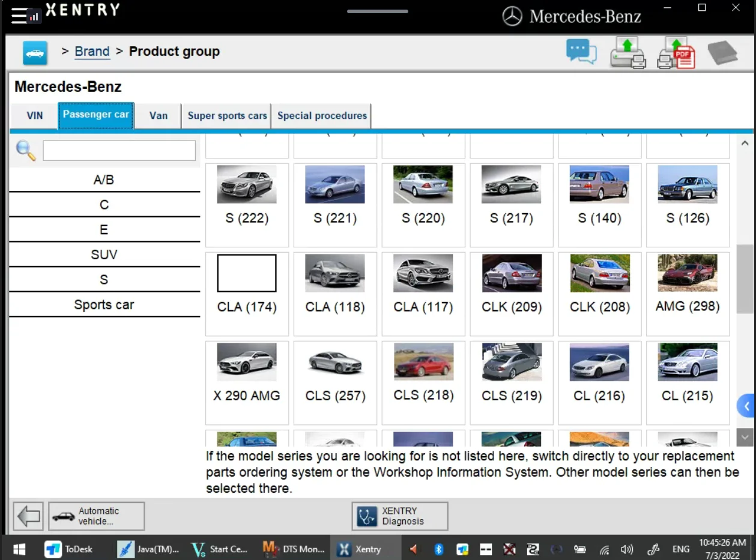756x560 pixels.
Task: Click the volume speaker tray icon
Action: [x=627, y=549]
